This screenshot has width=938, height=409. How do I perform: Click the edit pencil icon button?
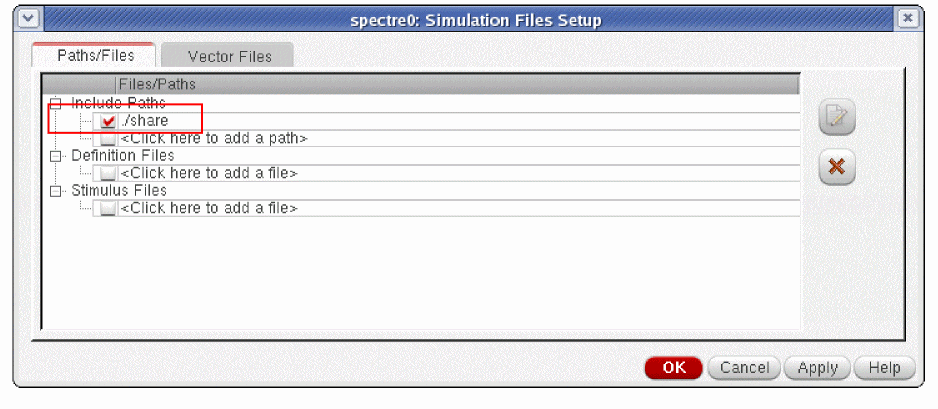click(837, 119)
